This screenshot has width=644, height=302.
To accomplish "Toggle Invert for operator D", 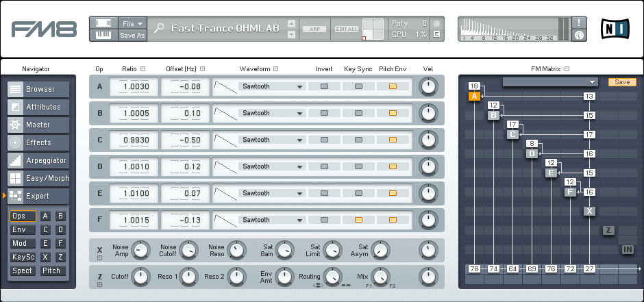I will tap(325, 166).
